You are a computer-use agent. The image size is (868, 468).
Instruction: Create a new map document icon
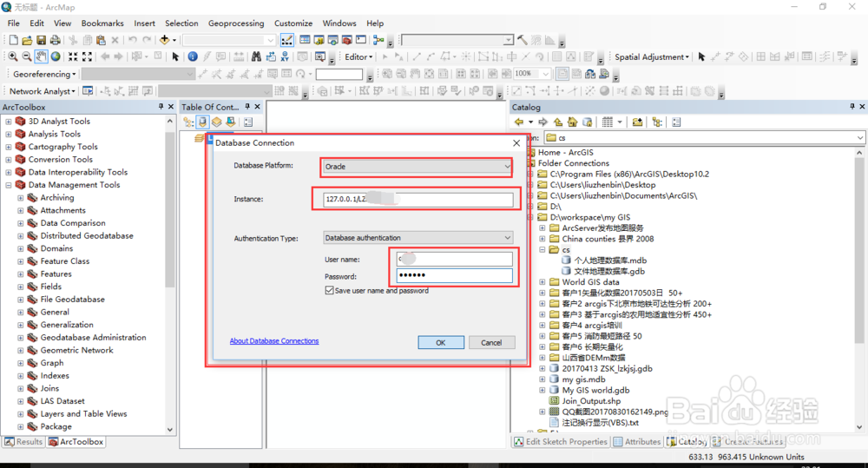[x=13, y=40]
